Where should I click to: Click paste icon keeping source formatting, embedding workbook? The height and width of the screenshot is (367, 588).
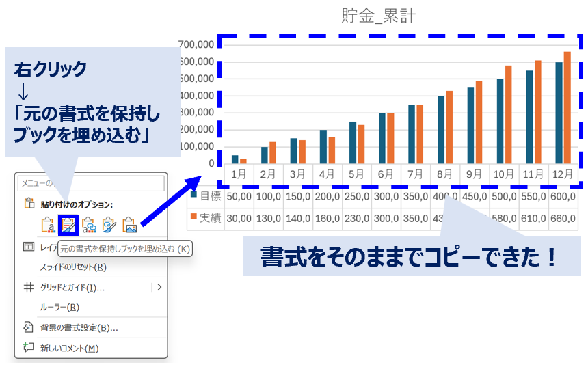(68, 225)
